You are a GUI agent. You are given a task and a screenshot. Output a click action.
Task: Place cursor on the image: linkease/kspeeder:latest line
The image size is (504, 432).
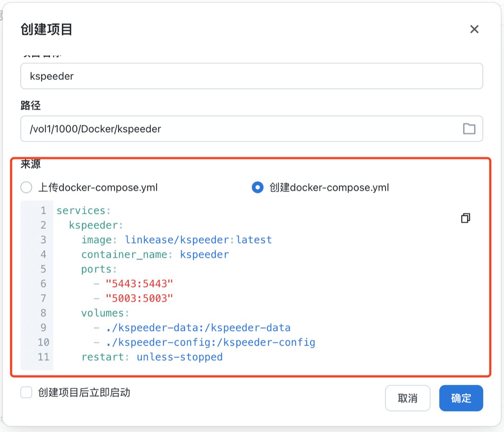point(177,240)
